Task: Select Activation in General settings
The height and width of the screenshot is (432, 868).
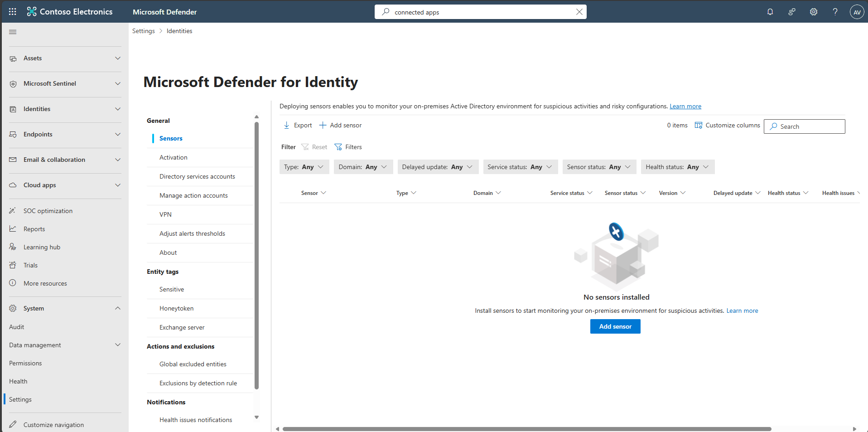Action: coord(174,157)
